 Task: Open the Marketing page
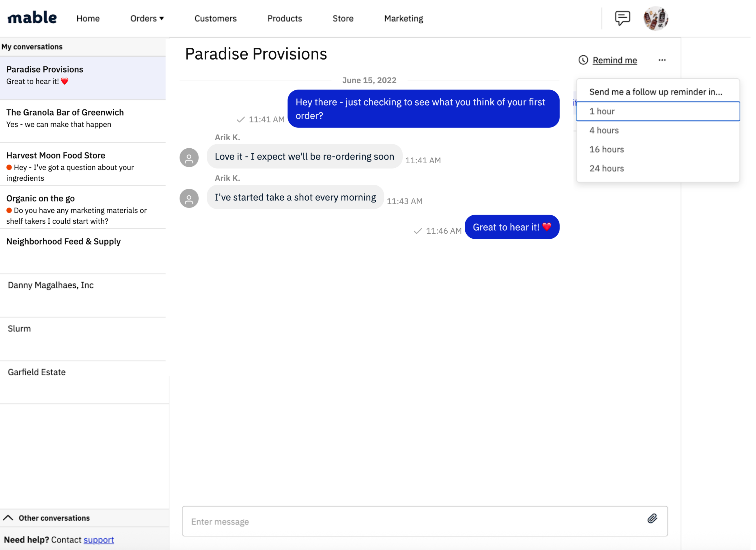(x=404, y=18)
